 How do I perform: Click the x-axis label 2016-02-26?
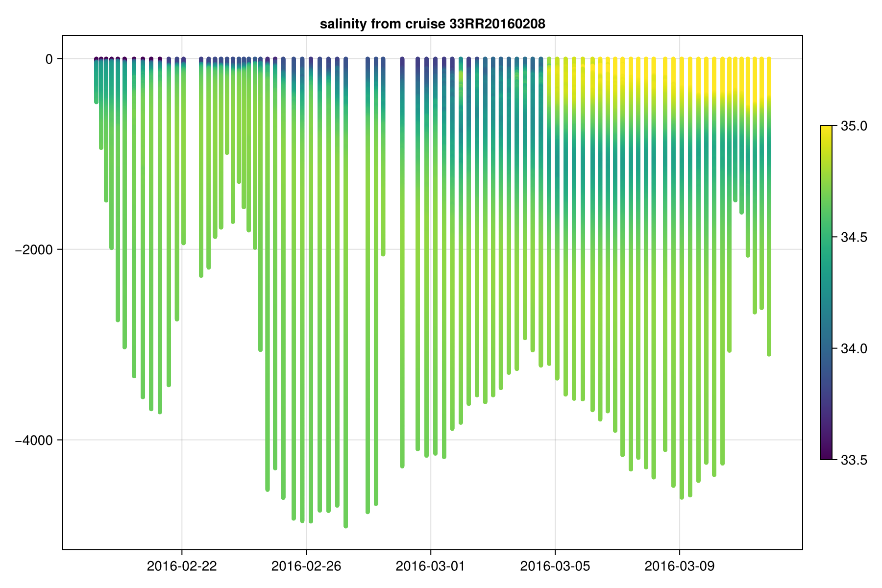(306, 566)
